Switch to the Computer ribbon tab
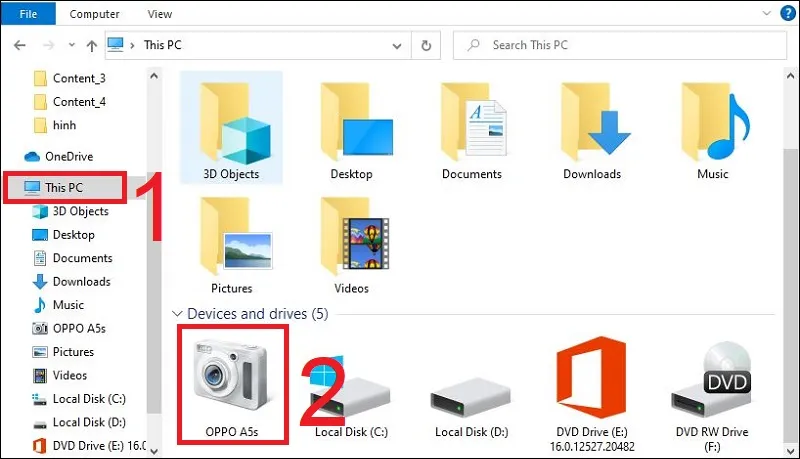 (x=94, y=14)
